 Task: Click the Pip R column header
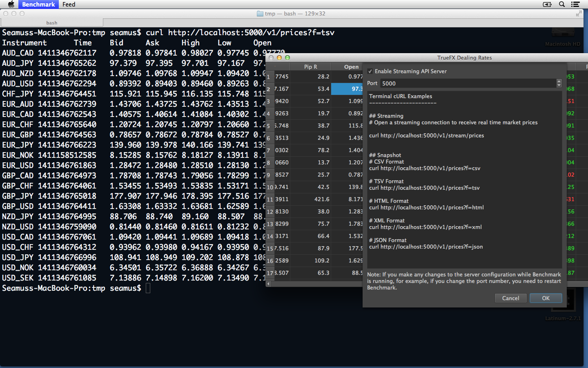pos(310,67)
